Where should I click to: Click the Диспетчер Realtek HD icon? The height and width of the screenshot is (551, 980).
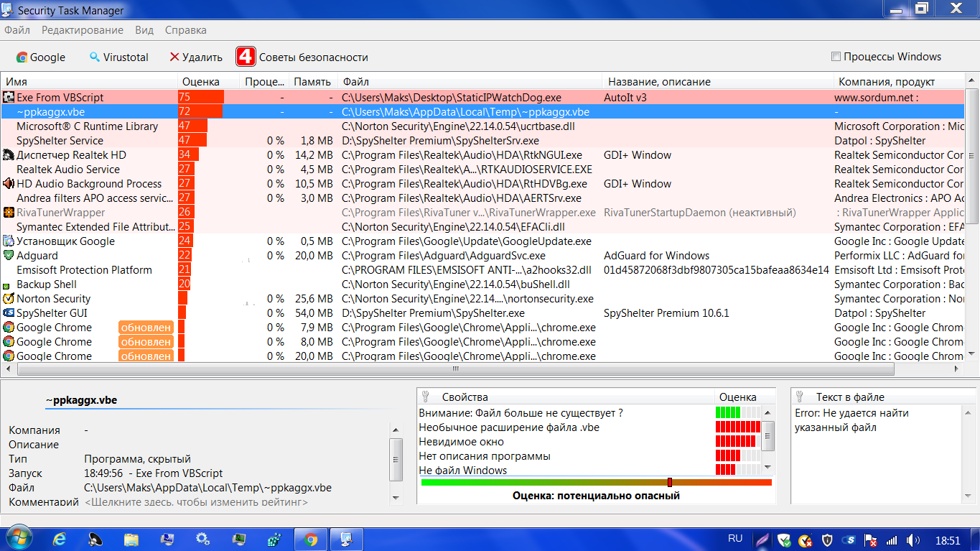click(x=9, y=154)
